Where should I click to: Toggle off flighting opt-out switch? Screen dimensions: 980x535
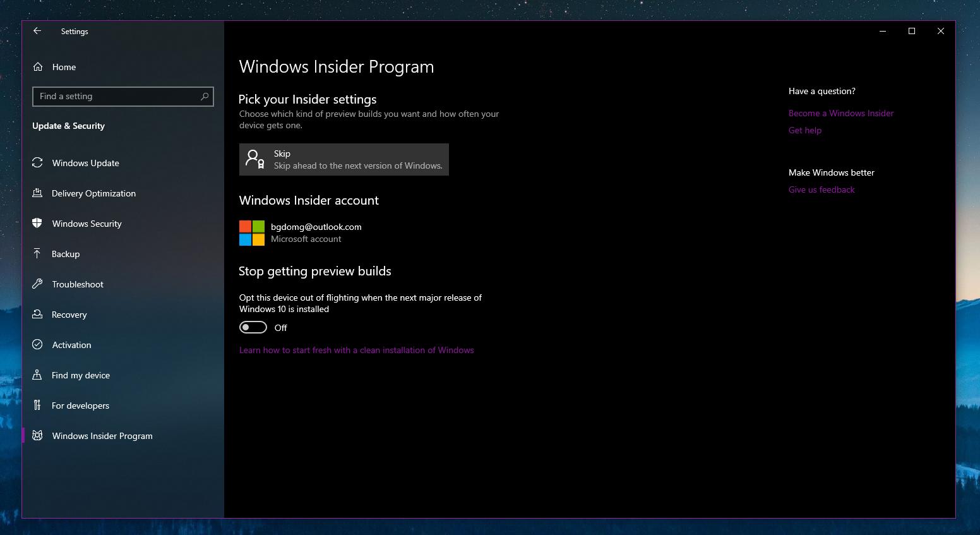pos(253,327)
